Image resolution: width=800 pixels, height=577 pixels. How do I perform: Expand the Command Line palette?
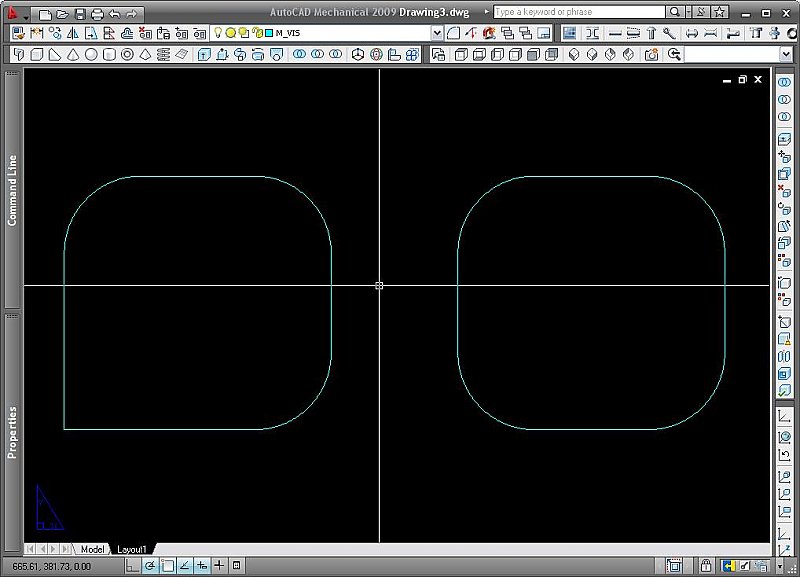pyautogui.click(x=12, y=190)
